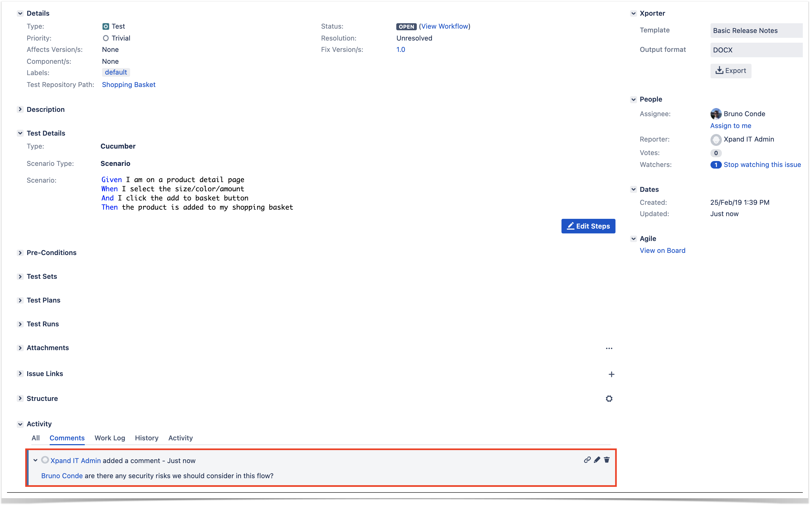Open Fix Version 1.0 link
The width and height of the screenshot is (812, 506).
pyautogui.click(x=401, y=49)
